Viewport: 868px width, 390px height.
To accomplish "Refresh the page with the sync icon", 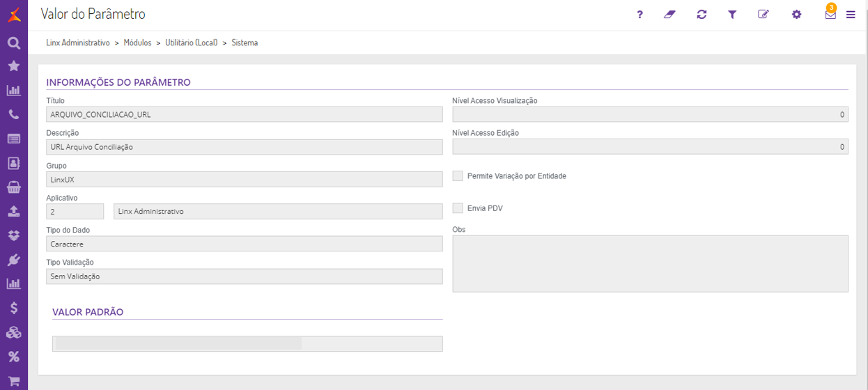I will tap(702, 15).
